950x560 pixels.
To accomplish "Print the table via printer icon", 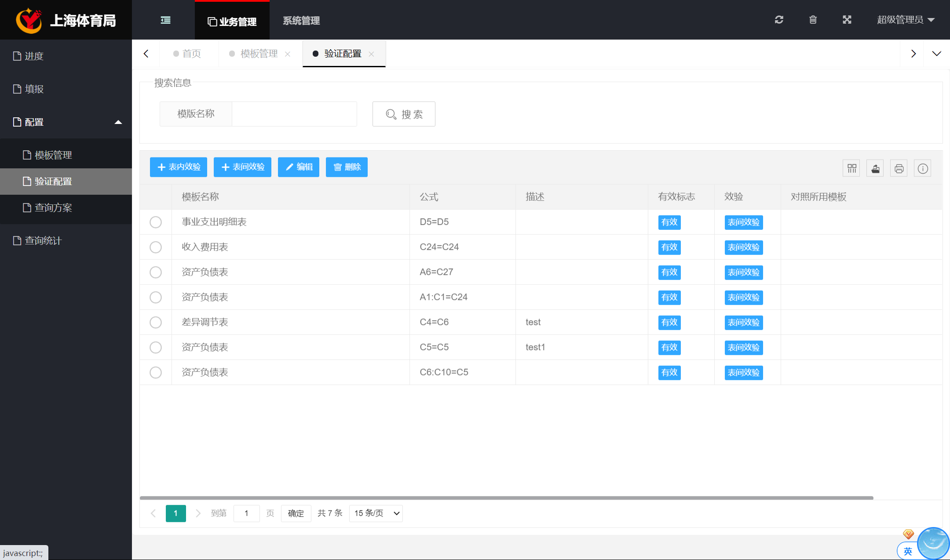I will pyautogui.click(x=899, y=168).
